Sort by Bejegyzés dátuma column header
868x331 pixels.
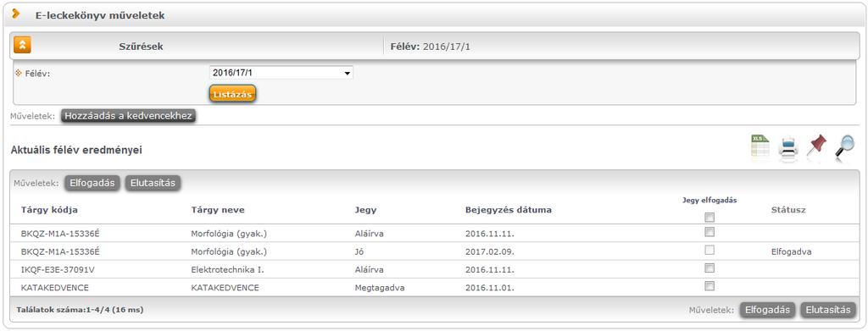point(509,210)
